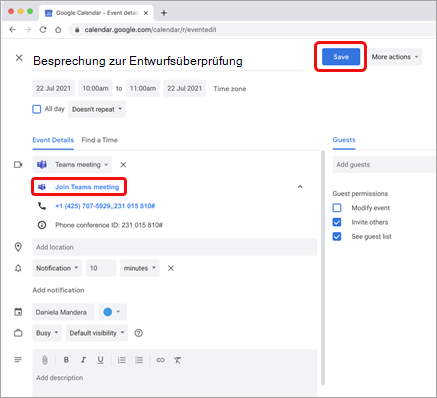Click the browser address bar URL
This screenshot has width=437, height=398.
150,30
